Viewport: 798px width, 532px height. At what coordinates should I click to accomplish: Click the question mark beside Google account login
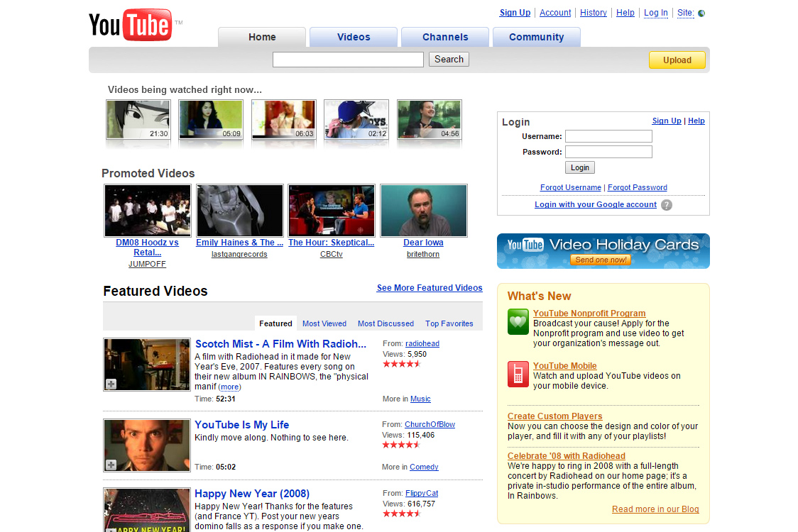(x=665, y=204)
